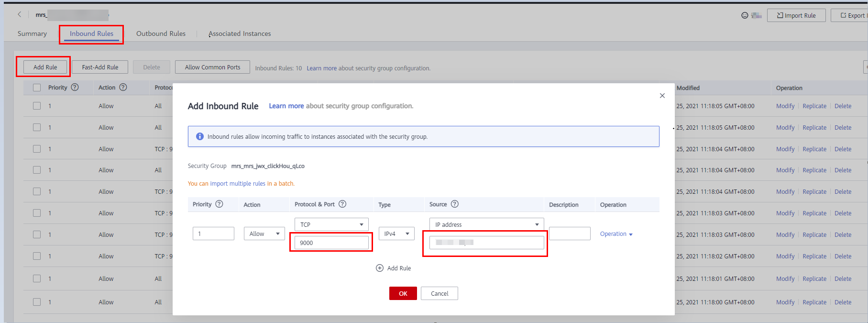Close the Add Inbound Rule dialog
868x323 pixels.
point(662,96)
